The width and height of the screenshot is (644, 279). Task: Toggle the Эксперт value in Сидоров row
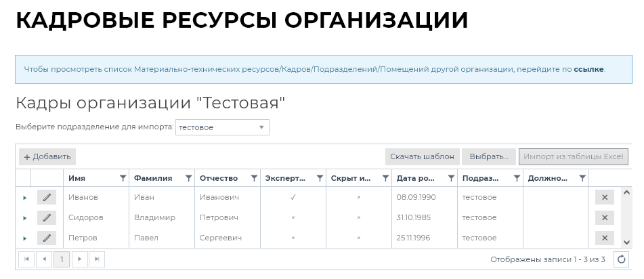click(x=293, y=217)
